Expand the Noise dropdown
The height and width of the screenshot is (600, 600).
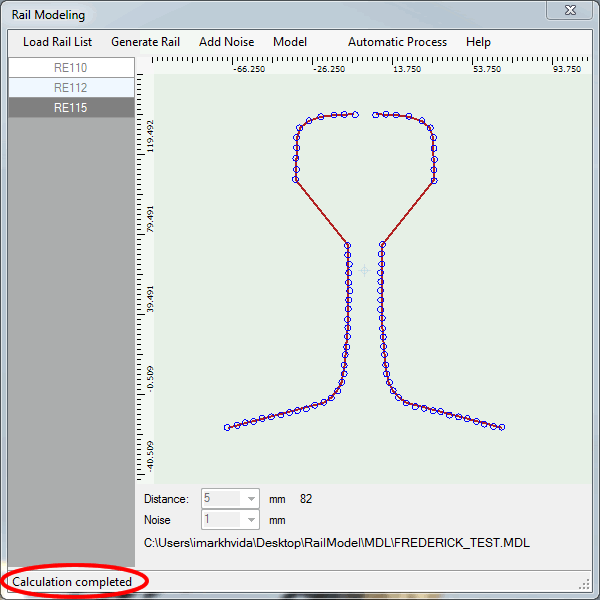[250, 520]
